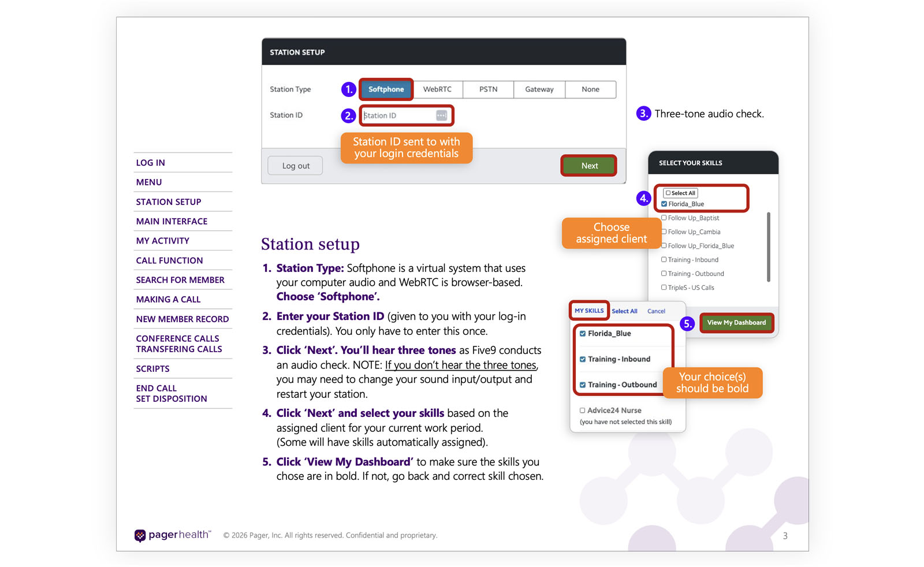Click the green Next button
Viewport: 924px width, 567px height.
(589, 166)
